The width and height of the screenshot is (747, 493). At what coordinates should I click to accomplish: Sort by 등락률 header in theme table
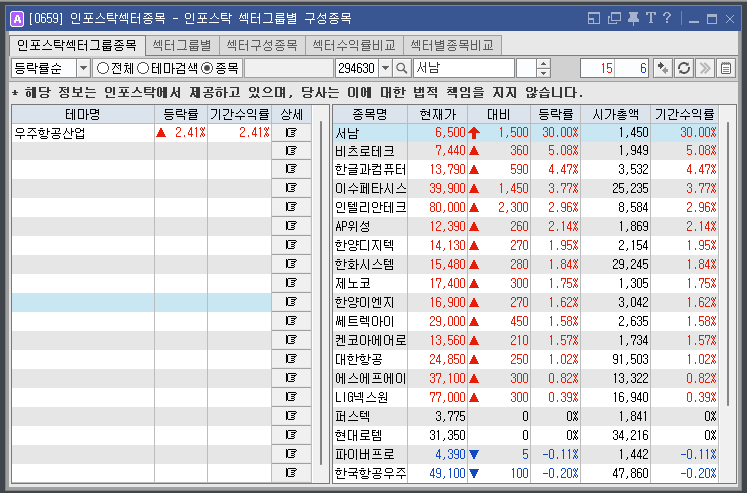[x=181, y=114]
